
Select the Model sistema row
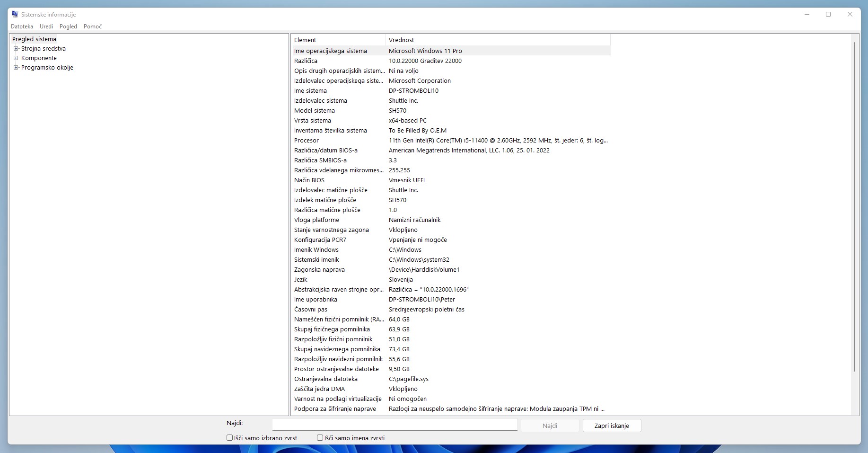pyautogui.click(x=451, y=110)
